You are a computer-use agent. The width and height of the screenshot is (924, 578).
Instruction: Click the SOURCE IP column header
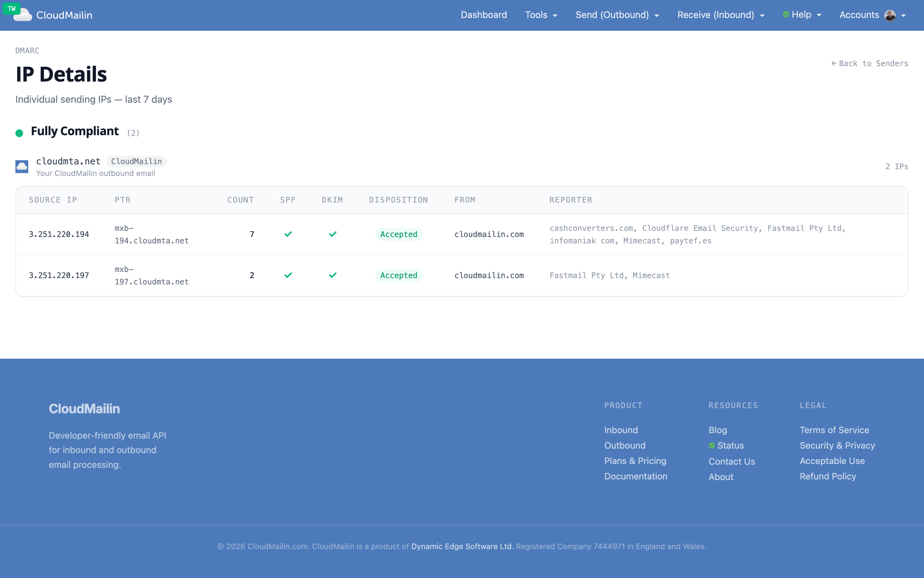click(53, 200)
